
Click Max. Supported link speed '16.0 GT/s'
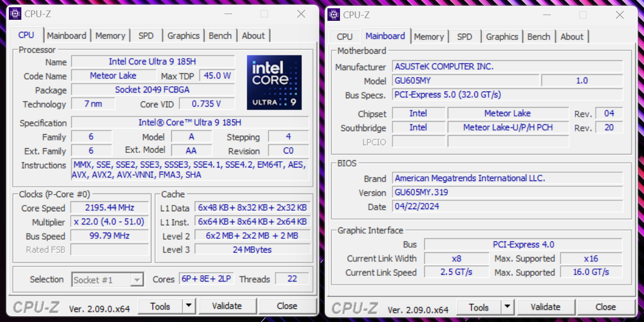[x=591, y=273]
